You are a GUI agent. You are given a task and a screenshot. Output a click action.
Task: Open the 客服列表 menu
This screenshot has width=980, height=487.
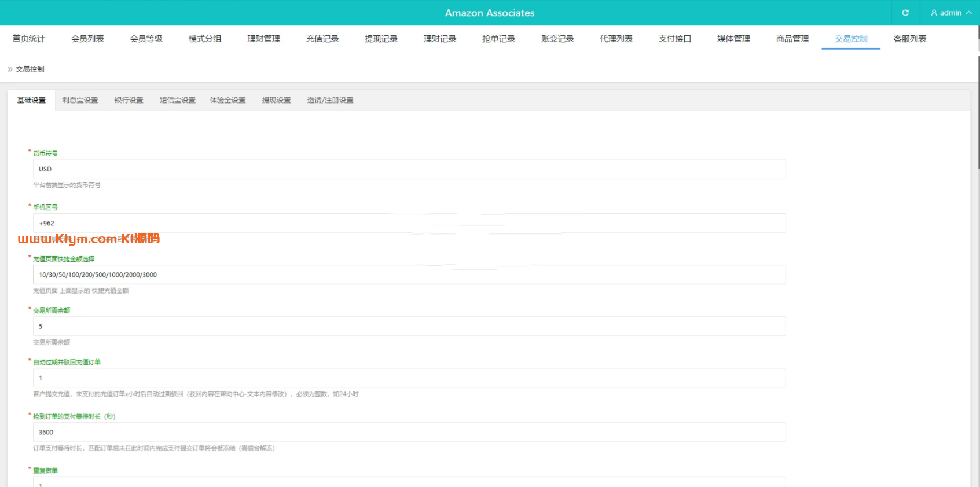(x=909, y=39)
